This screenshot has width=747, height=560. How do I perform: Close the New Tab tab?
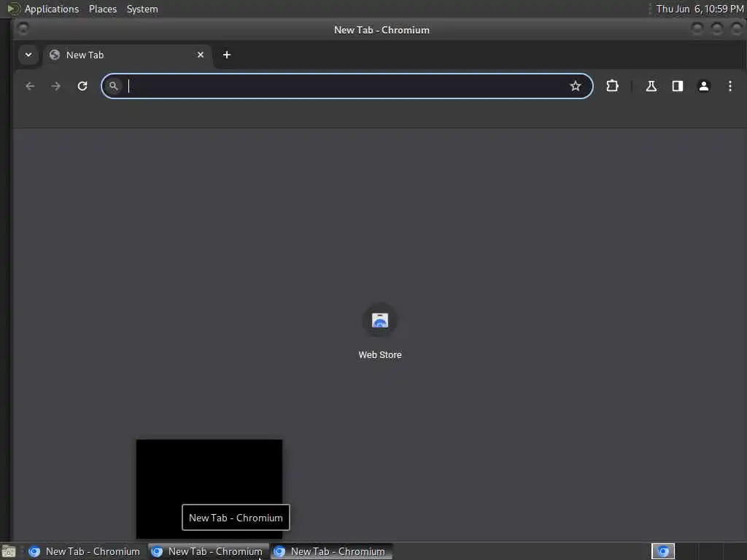201,55
